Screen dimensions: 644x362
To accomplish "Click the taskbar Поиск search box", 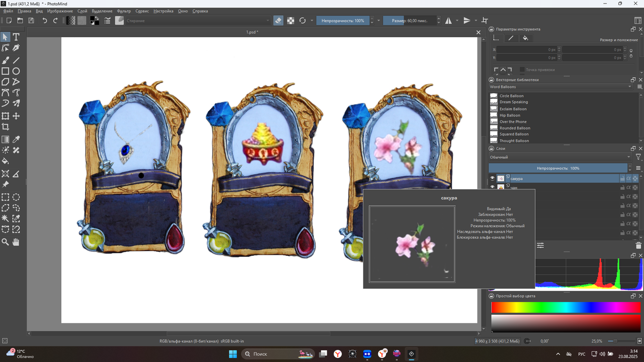I will [279, 354].
